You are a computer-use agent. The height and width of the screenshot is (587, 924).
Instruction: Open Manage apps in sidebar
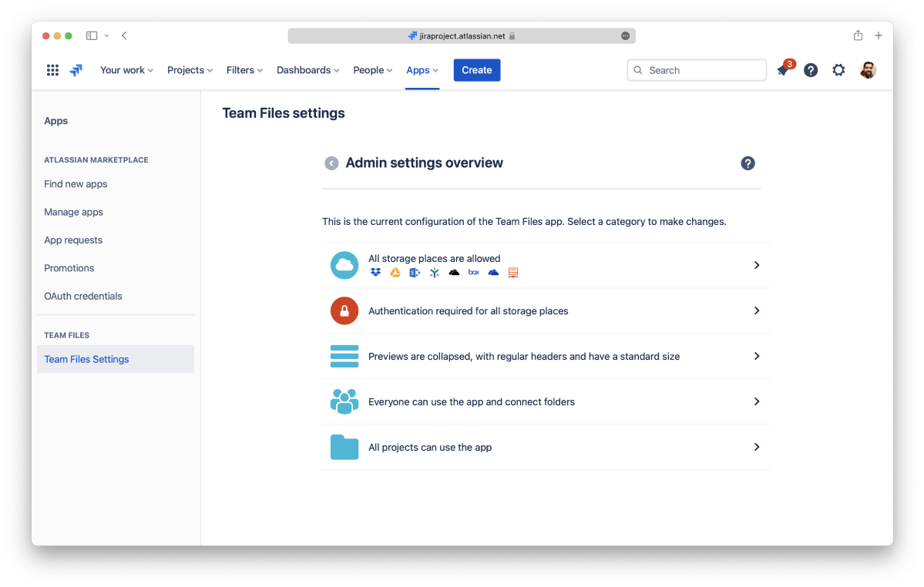pyautogui.click(x=74, y=212)
